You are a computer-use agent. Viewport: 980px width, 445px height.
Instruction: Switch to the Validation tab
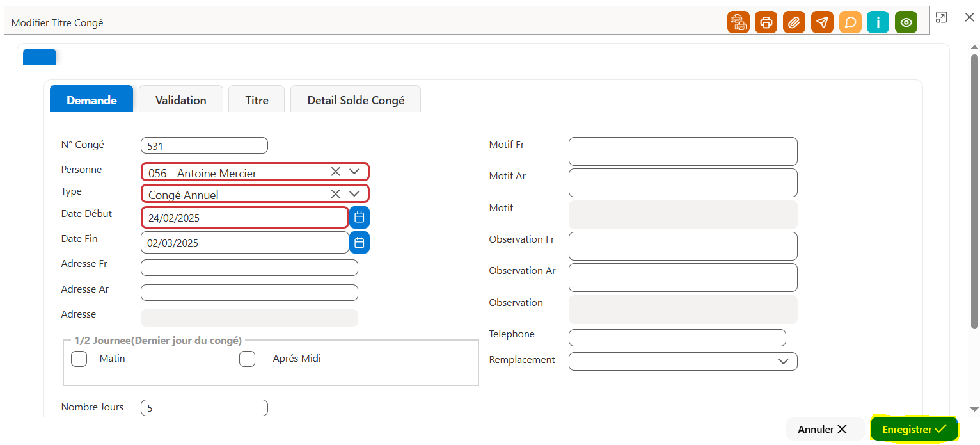(181, 100)
